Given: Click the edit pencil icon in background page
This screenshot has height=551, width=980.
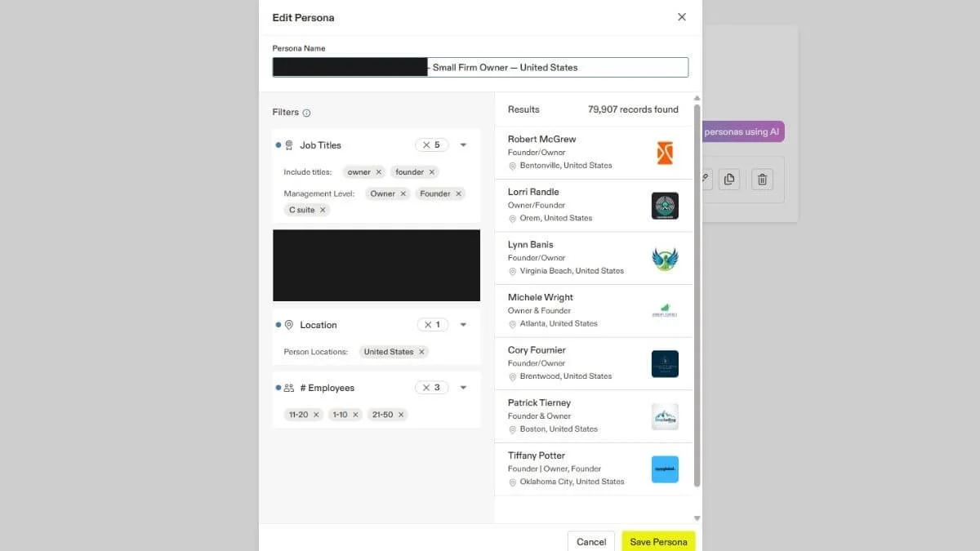Looking at the screenshot, I should click(706, 180).
